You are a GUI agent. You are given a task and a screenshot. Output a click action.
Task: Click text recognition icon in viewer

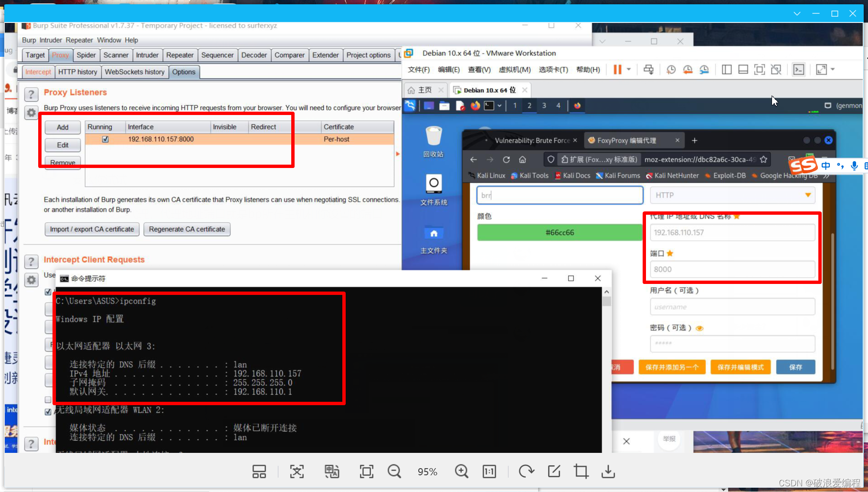pyautogui.click(x=296, y=471)
